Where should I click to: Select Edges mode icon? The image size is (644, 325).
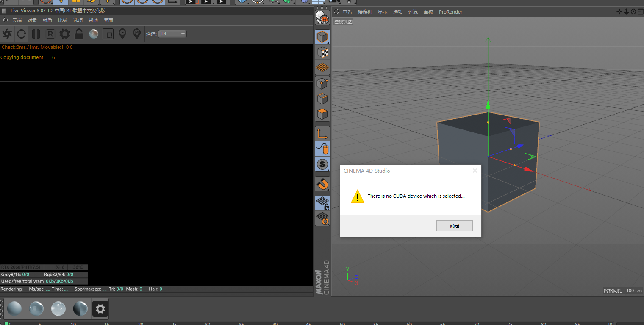(x=322, y=99)
